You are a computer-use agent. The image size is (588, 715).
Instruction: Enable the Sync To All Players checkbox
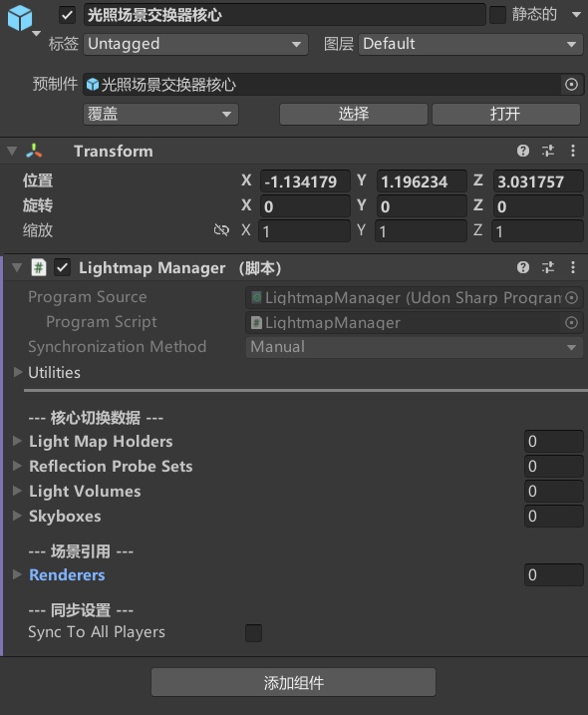253,633
